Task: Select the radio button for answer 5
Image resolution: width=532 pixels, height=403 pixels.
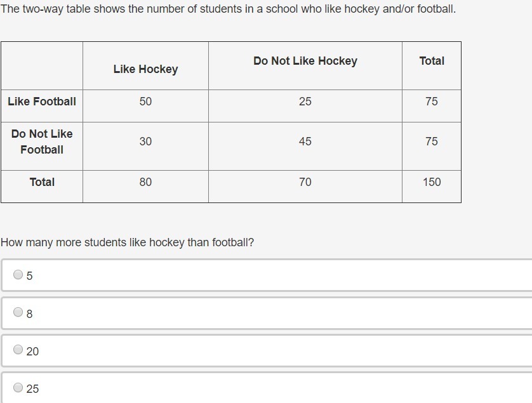Action: click(x=18, y=275)
